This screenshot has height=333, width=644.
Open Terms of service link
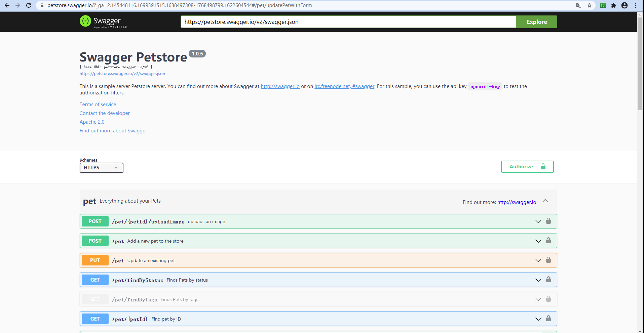(x=98, y=105)
